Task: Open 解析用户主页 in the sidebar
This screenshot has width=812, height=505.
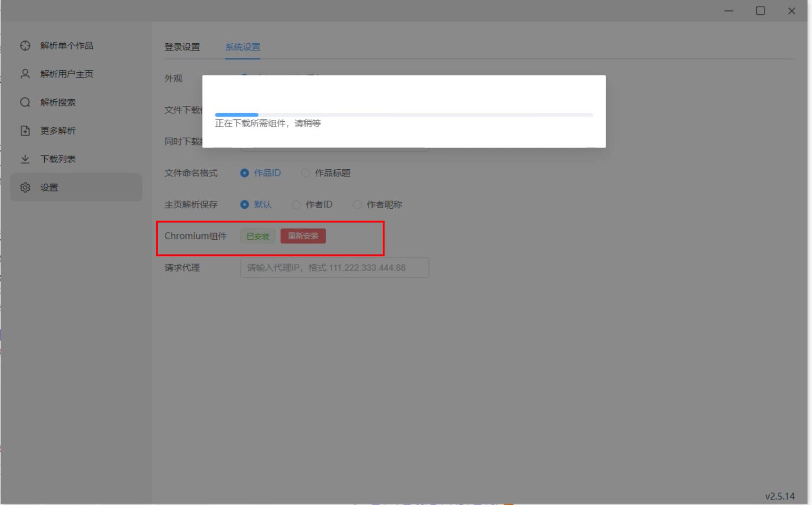Action: pyautogui.click(x=67, y=74)
